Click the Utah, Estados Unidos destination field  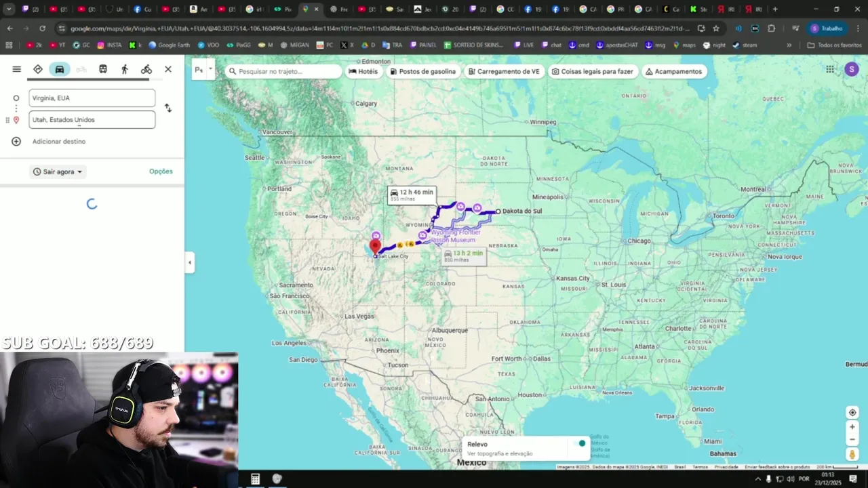click(92, 120)
